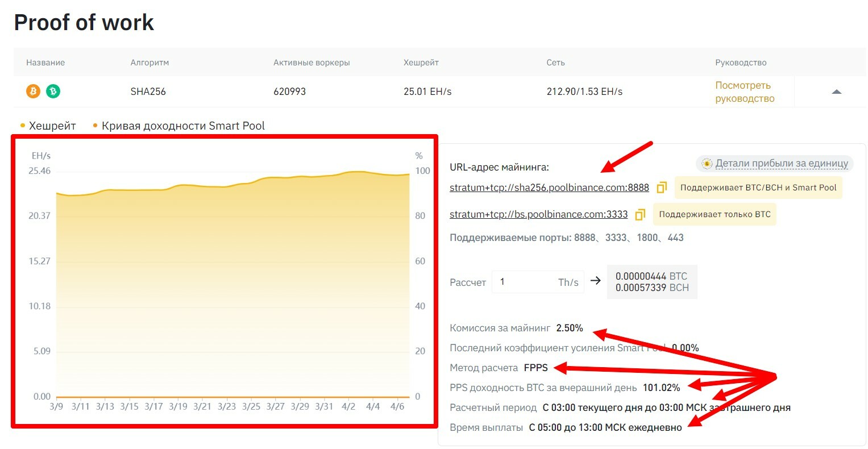Click the Руководство column header

[x=741, y=63]
